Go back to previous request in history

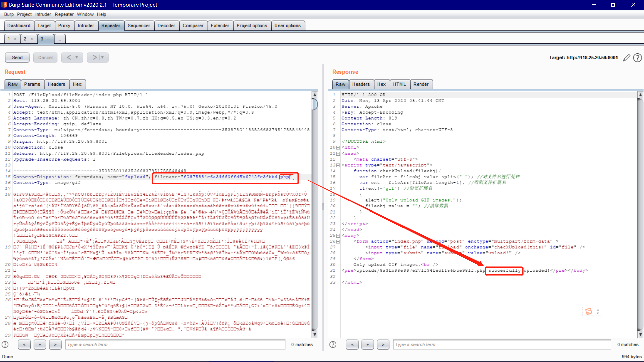(x=69, y=57)
